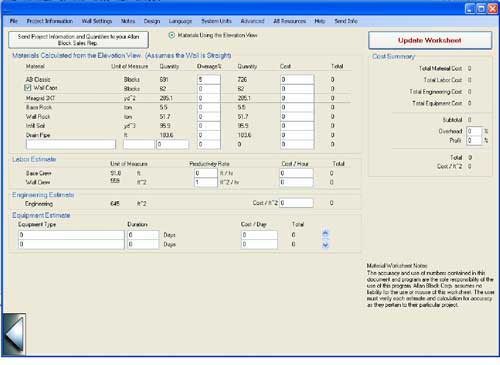Click the Base Crew cost per hour field
This screenshot has width=500, height=365.
click(x=296, y=173)
